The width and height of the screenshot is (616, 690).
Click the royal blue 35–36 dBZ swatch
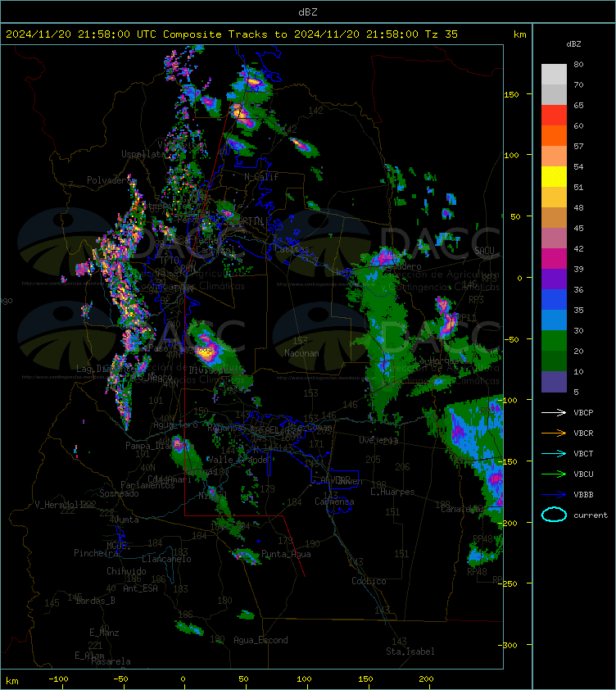point(554,299)
